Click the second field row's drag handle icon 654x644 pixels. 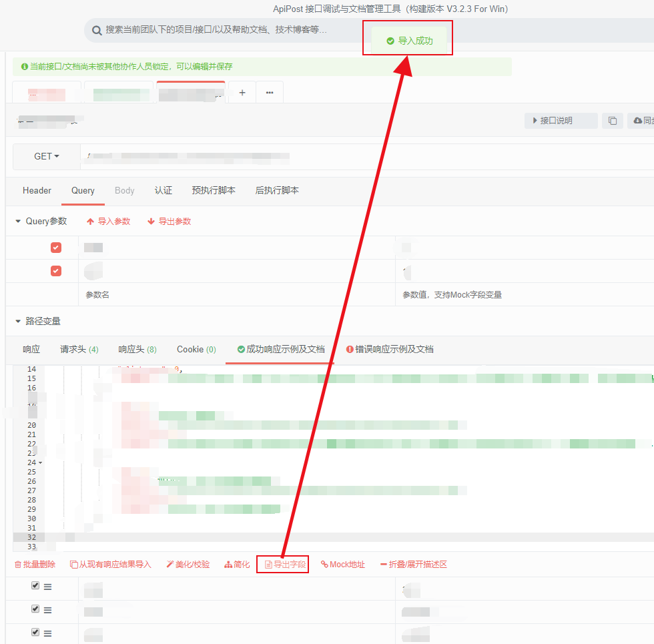pyautogui.click(x=48, y=610)
